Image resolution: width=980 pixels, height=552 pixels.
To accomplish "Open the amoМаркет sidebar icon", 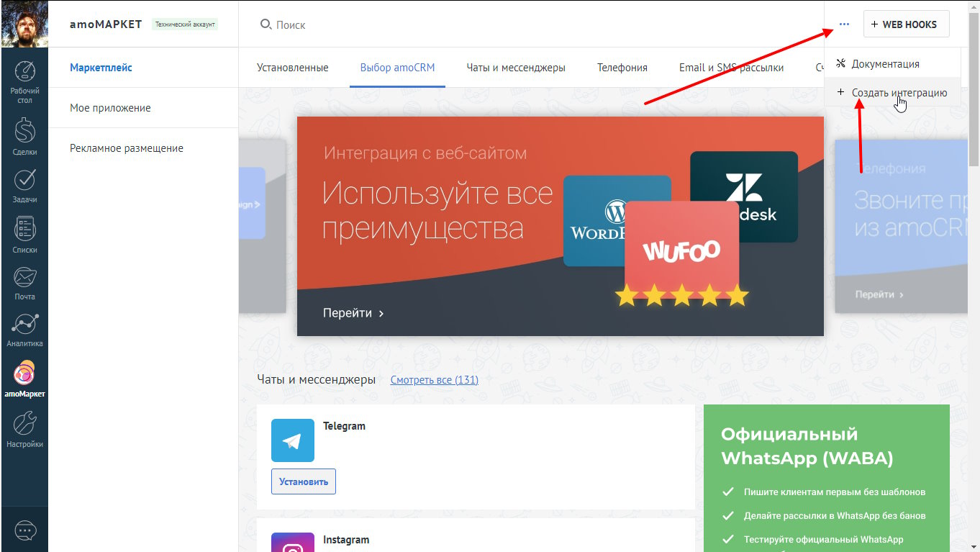I will (x=24, y=374).
